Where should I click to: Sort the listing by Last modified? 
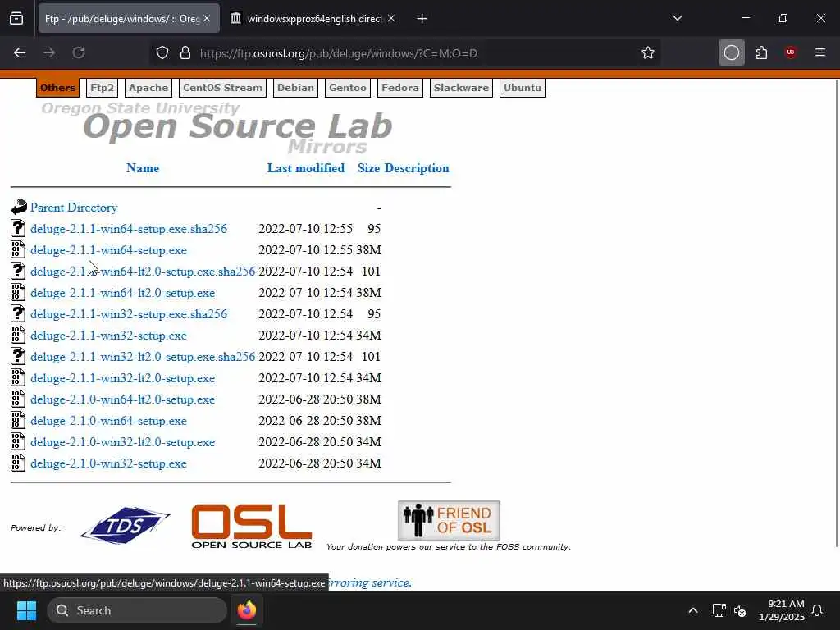(306, 168)
